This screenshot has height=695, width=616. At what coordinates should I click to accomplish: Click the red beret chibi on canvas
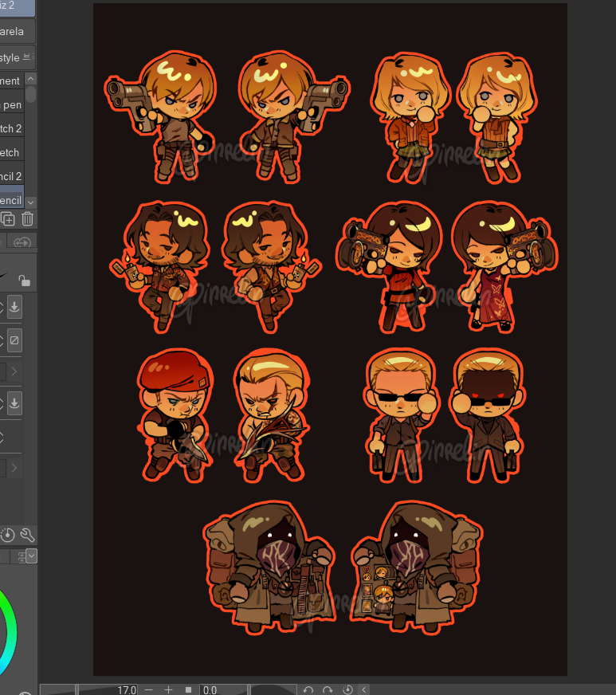(x=176, y=415)
